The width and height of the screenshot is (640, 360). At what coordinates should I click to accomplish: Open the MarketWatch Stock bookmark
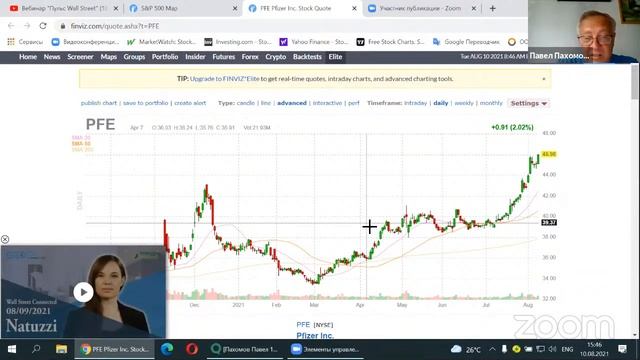coord(162,42)
